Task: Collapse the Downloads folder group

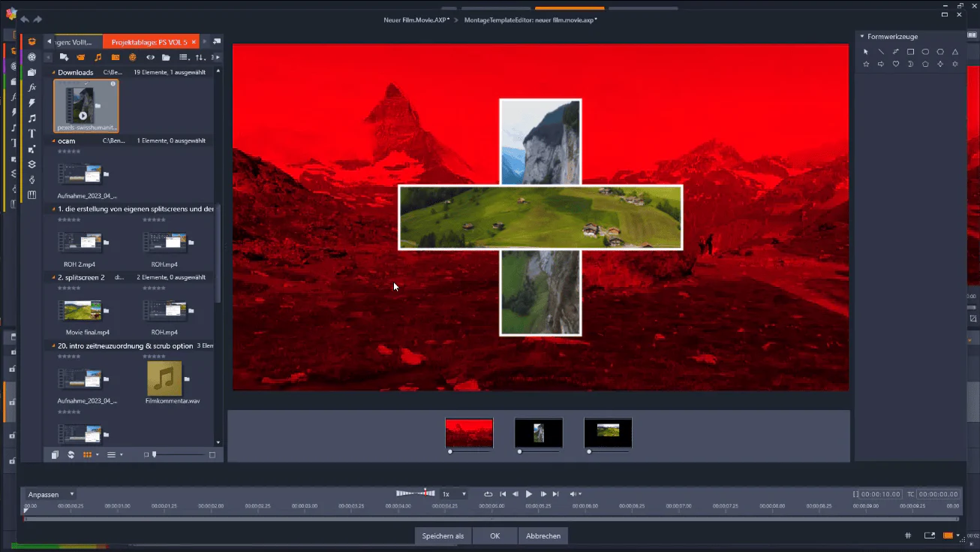Action: [53, 73]
